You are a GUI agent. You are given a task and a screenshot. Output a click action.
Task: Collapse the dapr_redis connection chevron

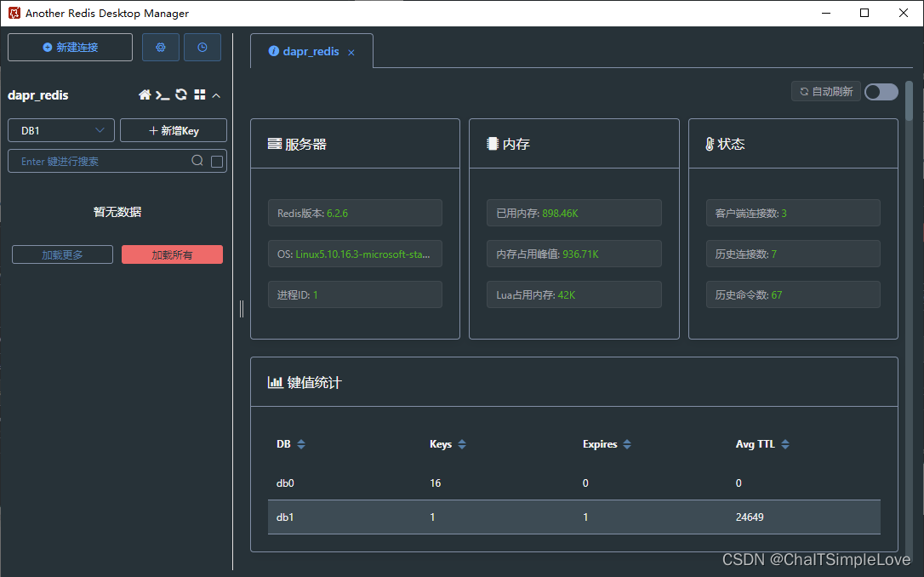point(216,95)
